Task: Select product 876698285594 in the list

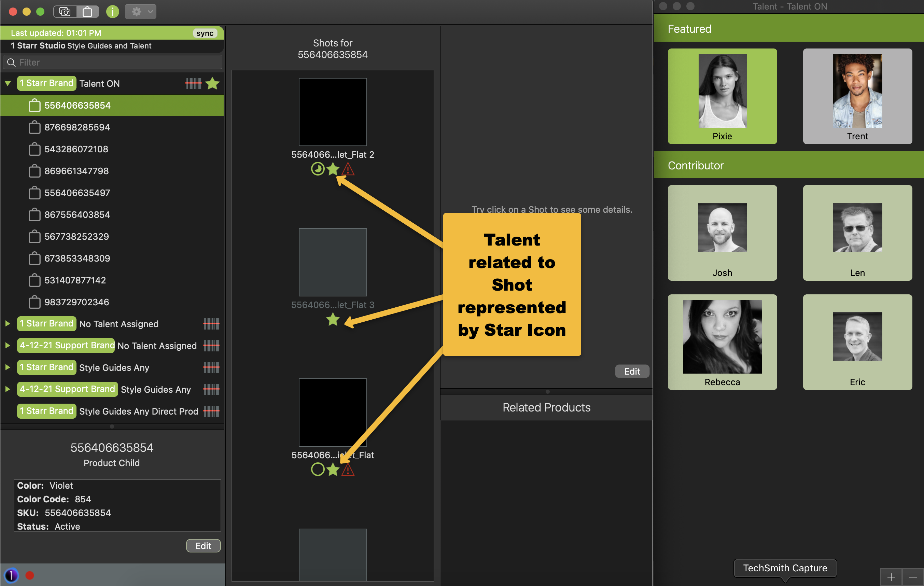Action: [x=77, y=127]
